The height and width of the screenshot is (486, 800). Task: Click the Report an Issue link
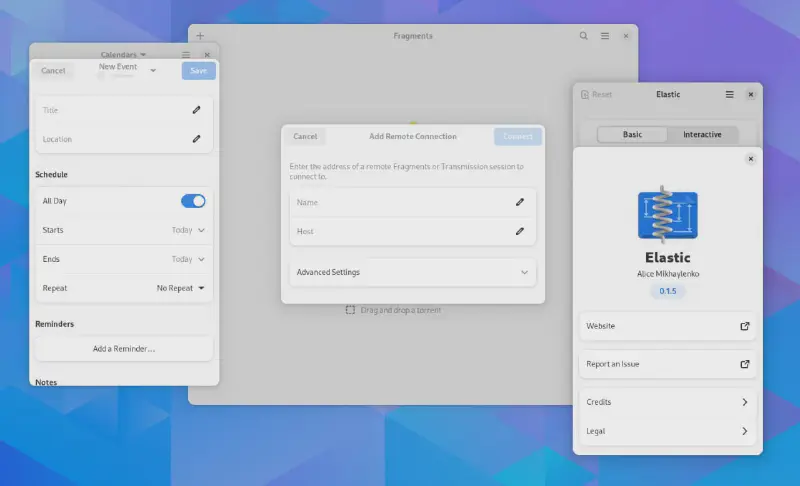[667, 364]
